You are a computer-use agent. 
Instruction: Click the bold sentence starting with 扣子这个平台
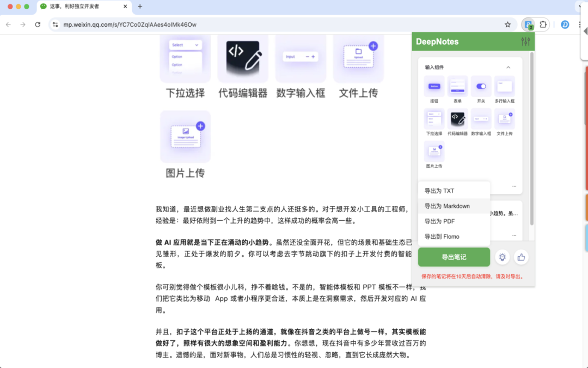(x=291, y=337)
